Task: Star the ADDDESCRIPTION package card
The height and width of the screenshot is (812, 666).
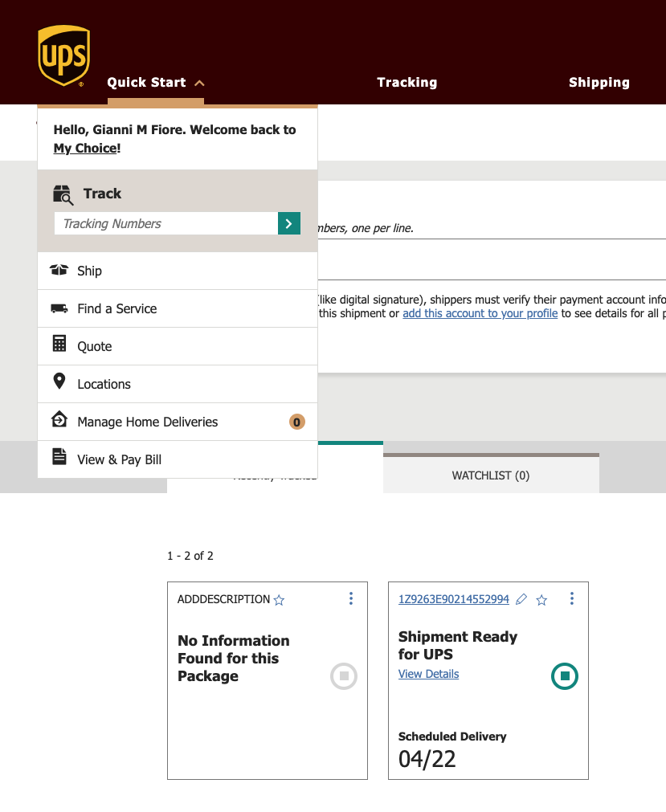Action: click(279, 600)
